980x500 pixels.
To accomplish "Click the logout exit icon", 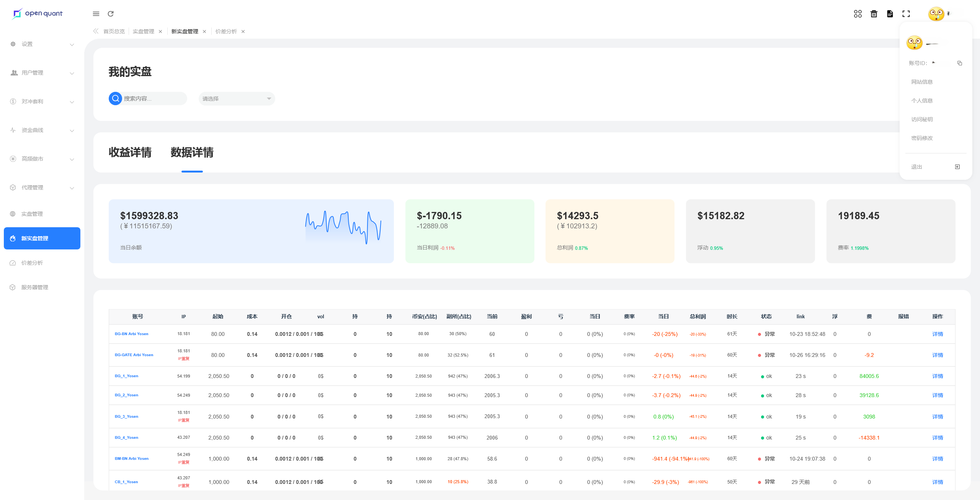I will pyautogui.click(x=957, y=167).
